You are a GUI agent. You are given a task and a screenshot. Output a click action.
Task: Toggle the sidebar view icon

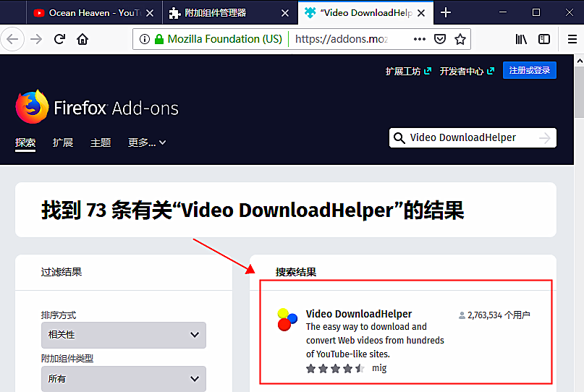click(x=544, y=39)
